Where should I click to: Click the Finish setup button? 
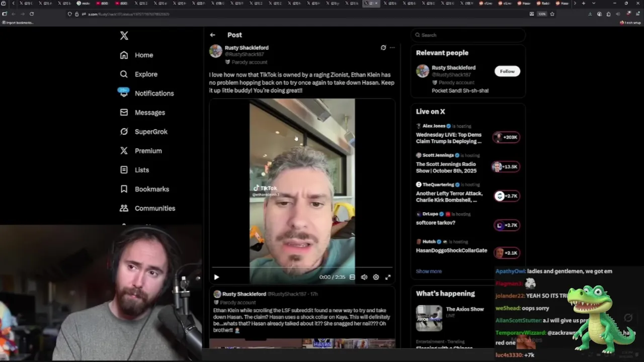630,23
